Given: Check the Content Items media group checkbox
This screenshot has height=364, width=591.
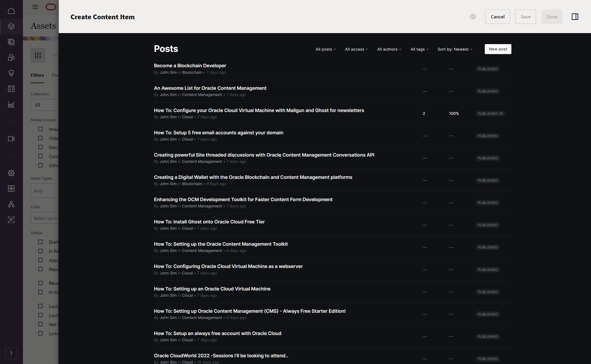Looking at the screenshot, I should [40, 156].
